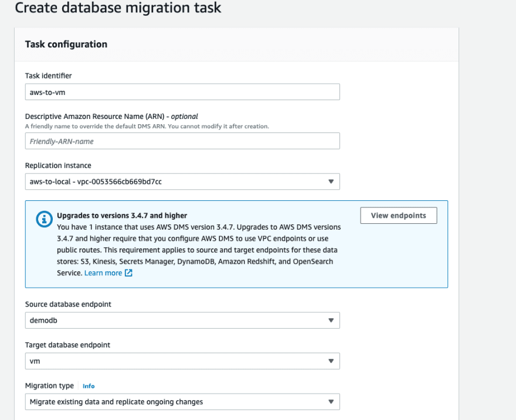516x420 pixels.
Task: Open the Learn more link
Action: click(103, 273)
